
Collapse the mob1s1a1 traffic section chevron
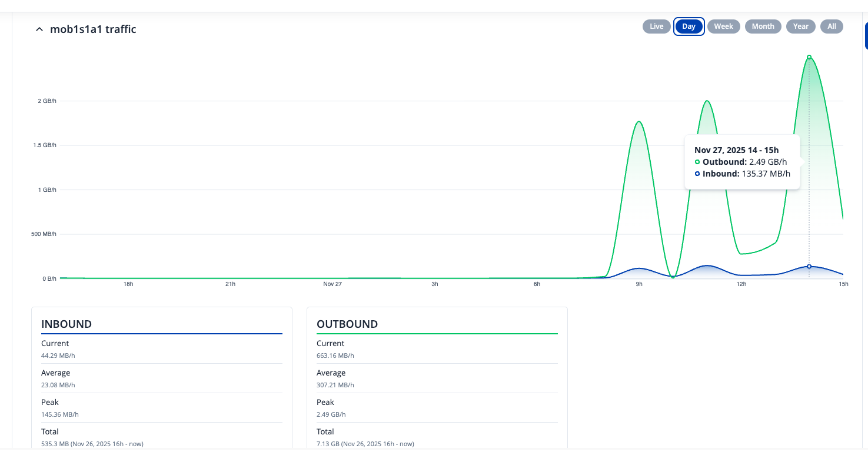coord(39,29)
